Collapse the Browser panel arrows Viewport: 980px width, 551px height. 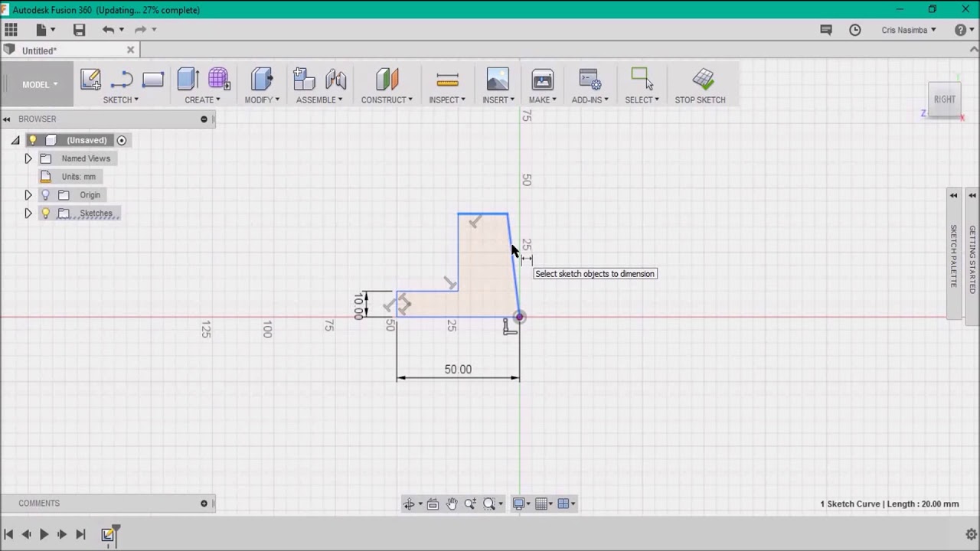click(6, 119)
